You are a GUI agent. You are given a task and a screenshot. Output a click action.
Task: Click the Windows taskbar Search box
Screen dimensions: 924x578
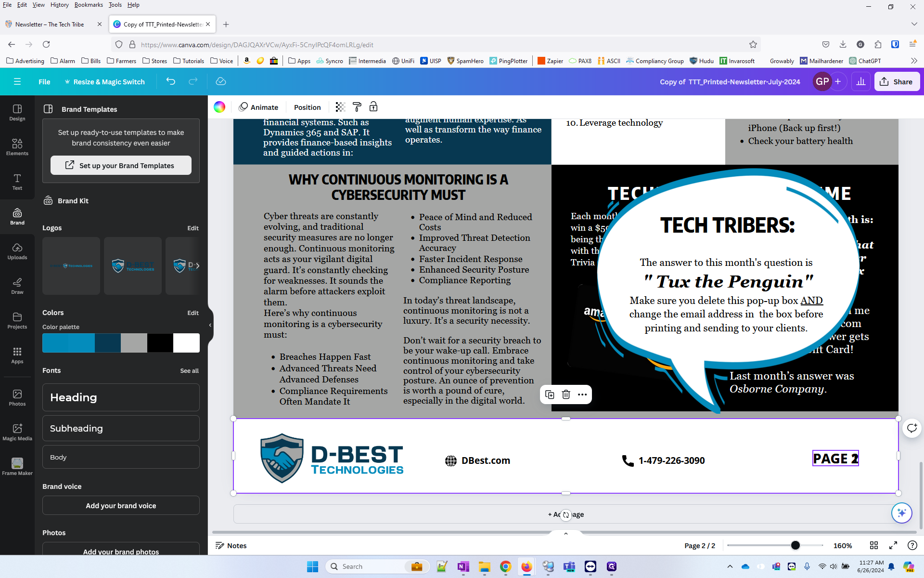pos(378,566)
